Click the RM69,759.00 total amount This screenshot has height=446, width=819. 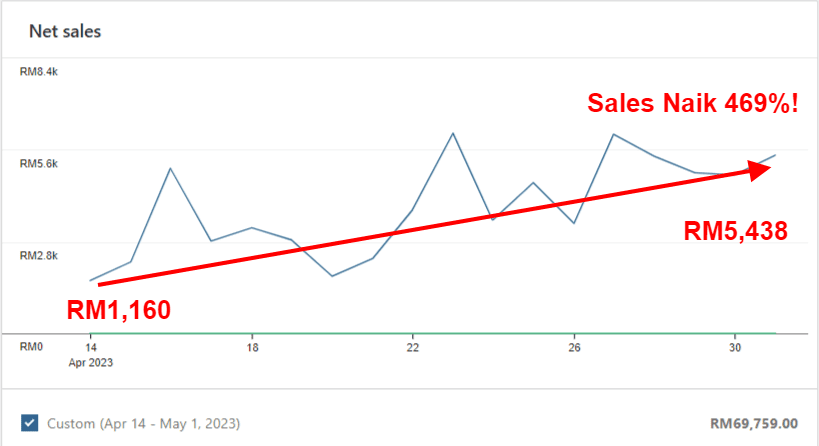tap(751, 424)
